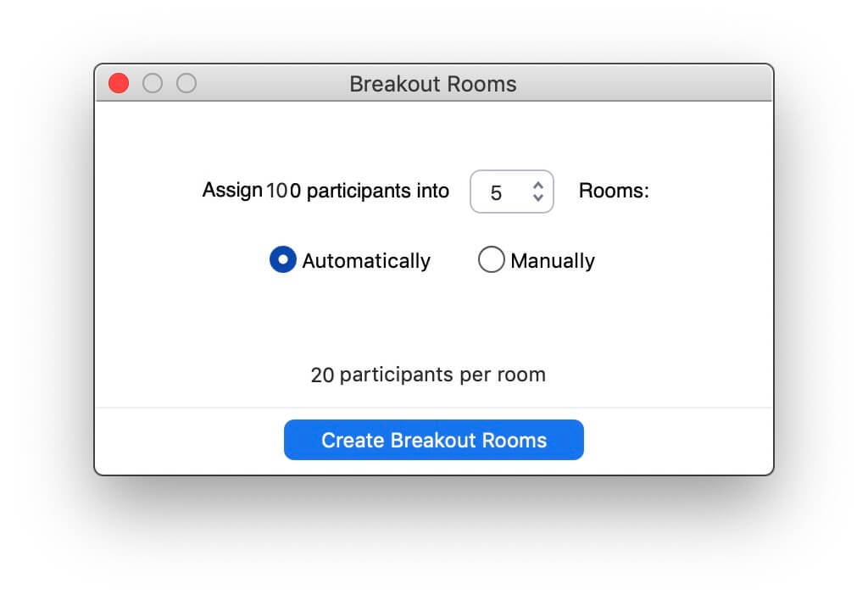Click the digit 5 inside the room stepper
The width and height of the screenshot is (868, 600).
(495, 193)
